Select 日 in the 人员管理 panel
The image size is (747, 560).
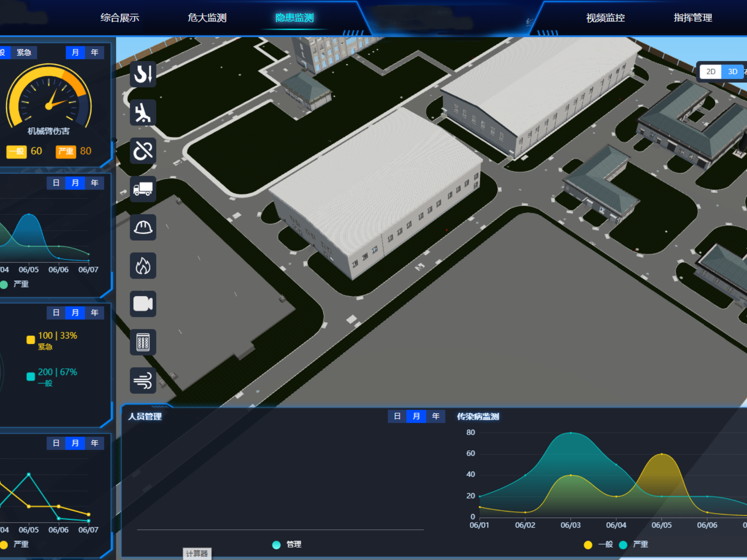(x=397, y=416)
